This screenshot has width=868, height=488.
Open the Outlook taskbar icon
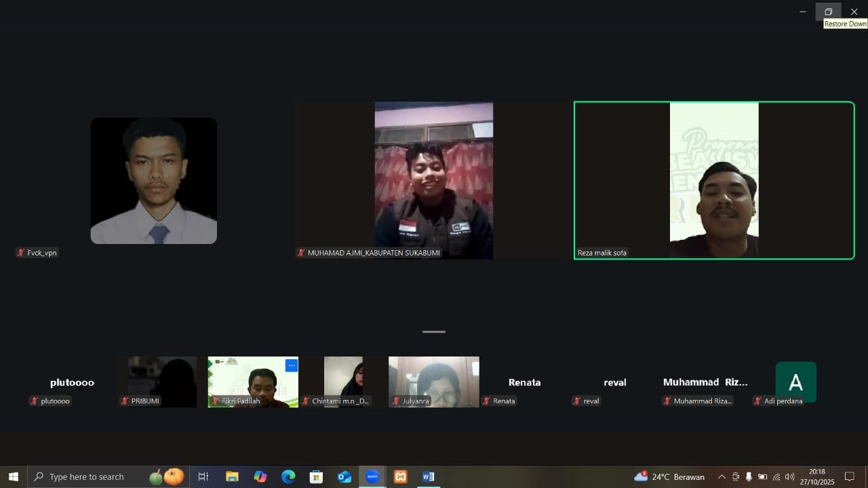click(x=344, y=476)
